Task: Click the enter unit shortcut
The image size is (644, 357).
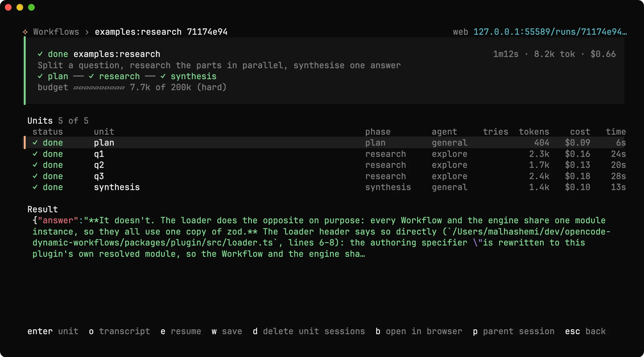Action: coord(53,331)
